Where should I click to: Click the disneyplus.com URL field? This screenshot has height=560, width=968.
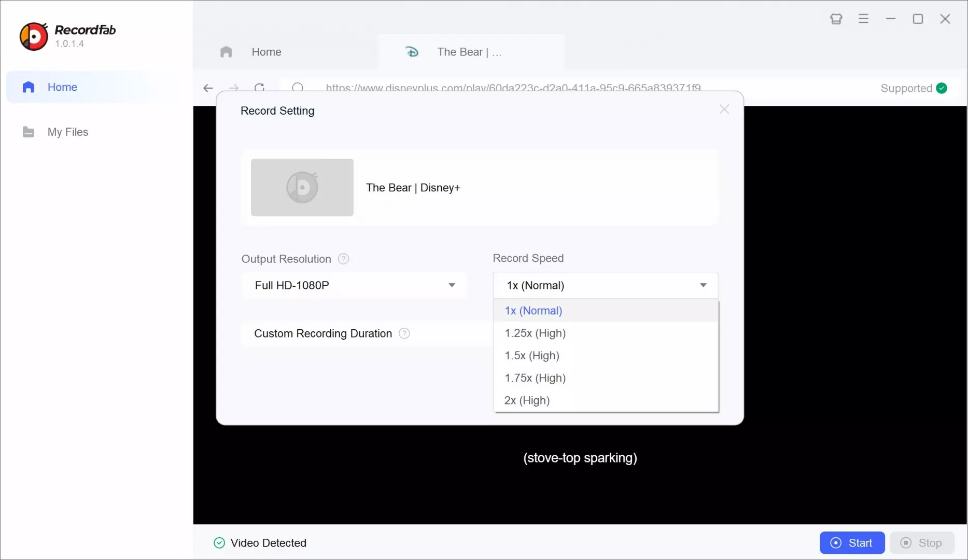pos(513,88)
